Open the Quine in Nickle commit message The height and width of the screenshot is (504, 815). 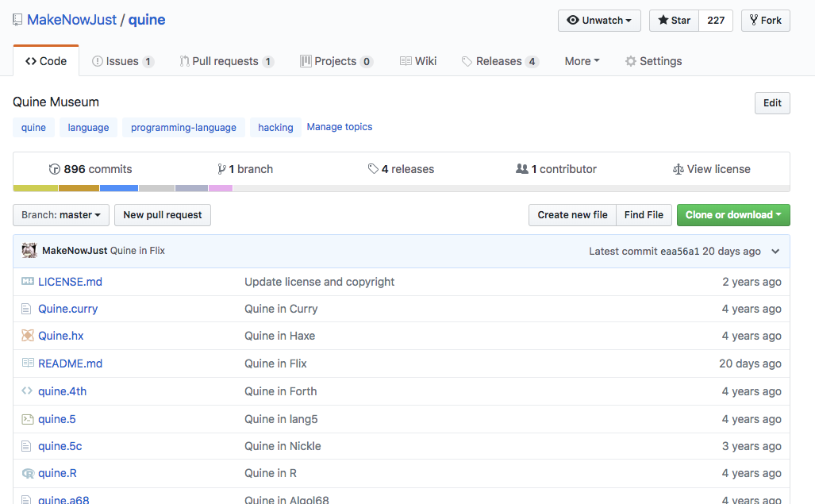click(283, 446)
